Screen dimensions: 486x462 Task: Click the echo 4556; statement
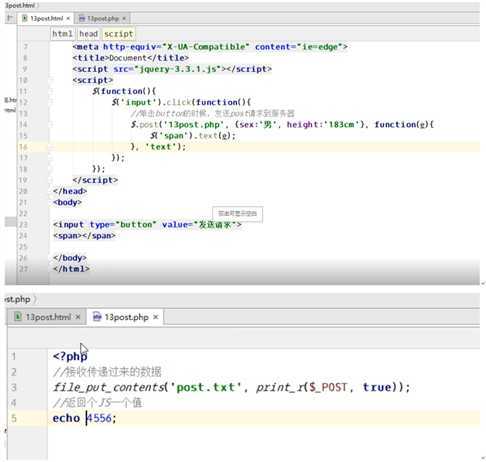[x=84, y=418]
